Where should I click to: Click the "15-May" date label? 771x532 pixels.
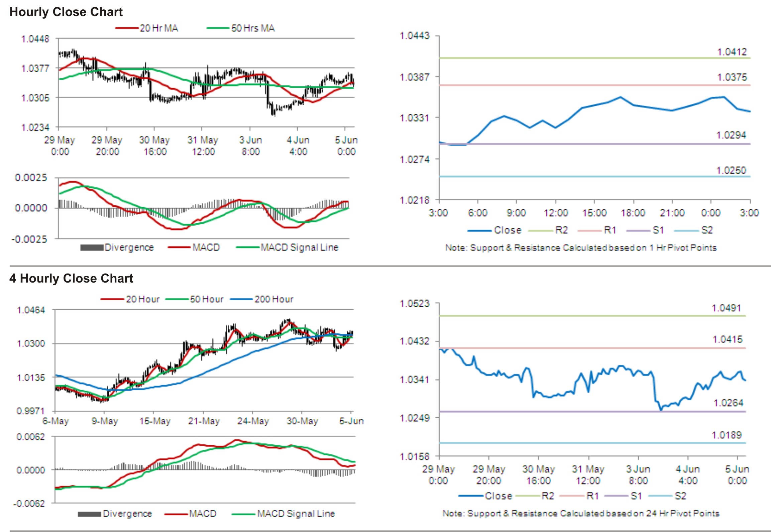(x=155, y=421)
